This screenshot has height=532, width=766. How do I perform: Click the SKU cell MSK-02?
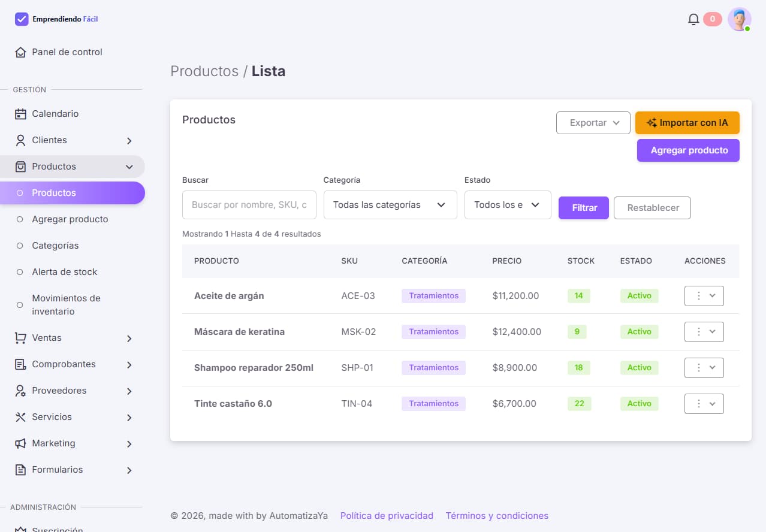coord(358,332)
